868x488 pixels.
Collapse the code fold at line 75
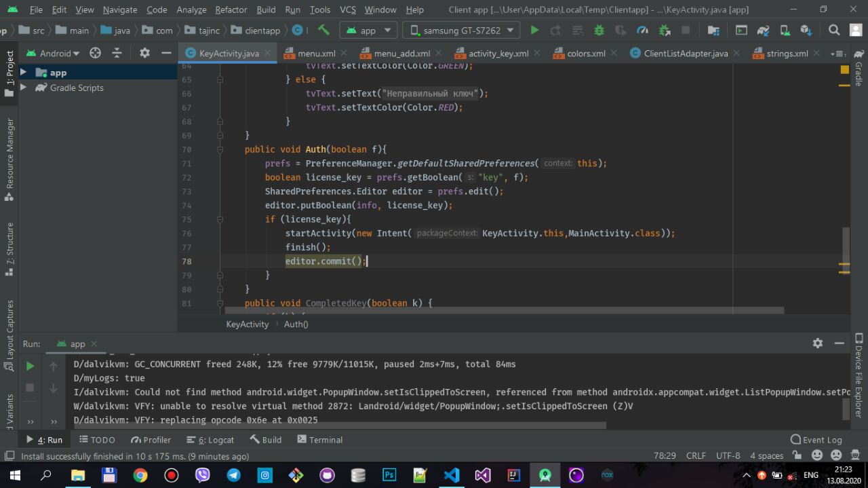pyautogui.click(x=220, y=219)
